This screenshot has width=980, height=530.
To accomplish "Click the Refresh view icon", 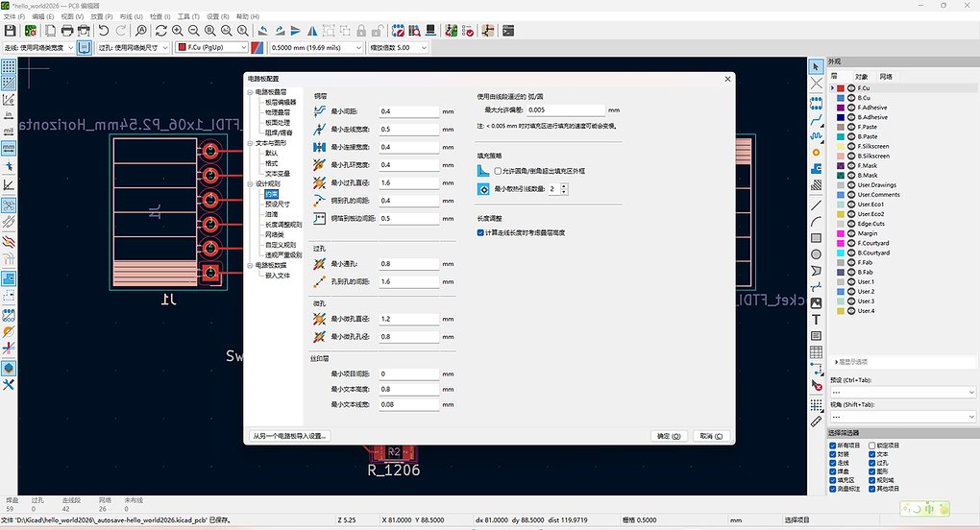I will click(160, 31).
